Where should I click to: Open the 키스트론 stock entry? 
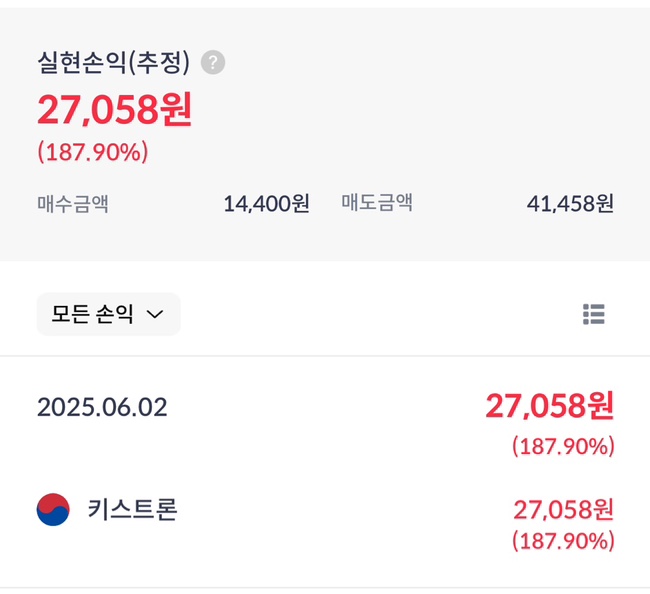click(x=132, y=510)
